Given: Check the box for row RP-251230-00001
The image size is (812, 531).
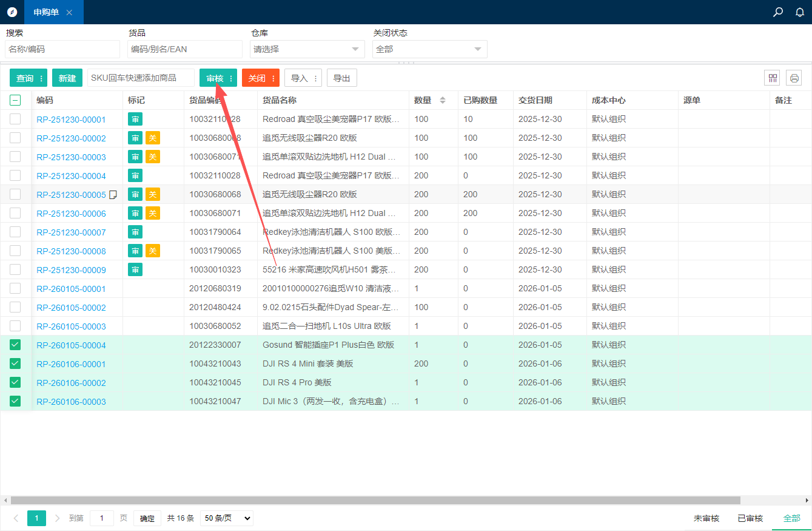Looking at the screenshot, I should pyautogui.click(x=15, y=120).
